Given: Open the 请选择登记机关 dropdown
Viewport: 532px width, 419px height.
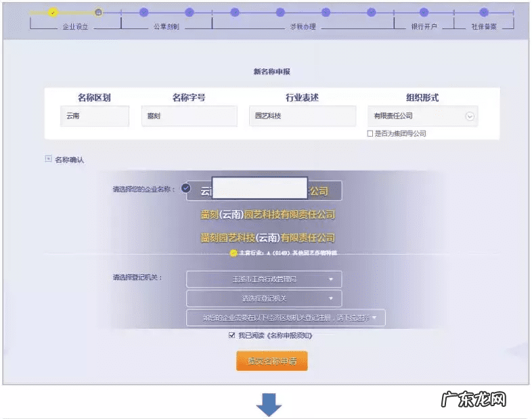Looking at the screenshot, I should (x=264, y=299).
